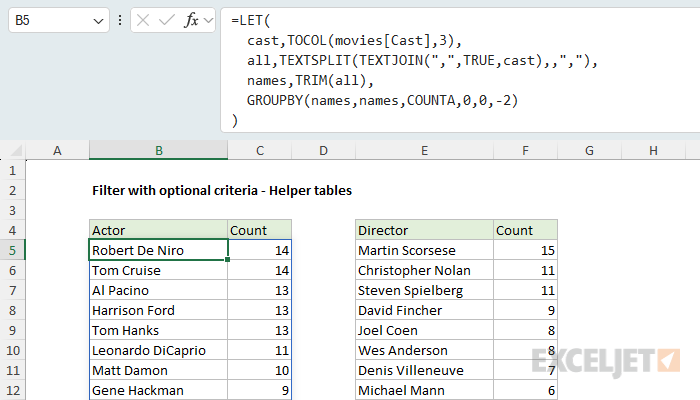Click the Count header in column F
The image size is (700, 400).
[525, 230]
